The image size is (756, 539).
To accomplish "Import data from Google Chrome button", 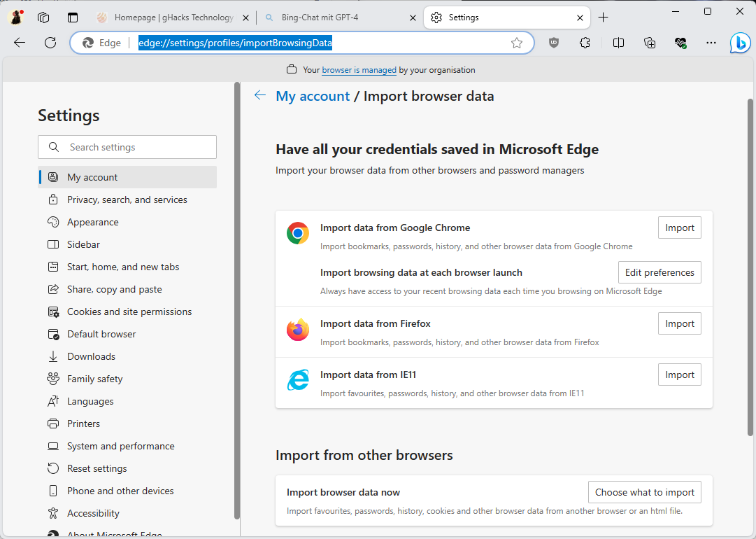I will click(679, 227).
